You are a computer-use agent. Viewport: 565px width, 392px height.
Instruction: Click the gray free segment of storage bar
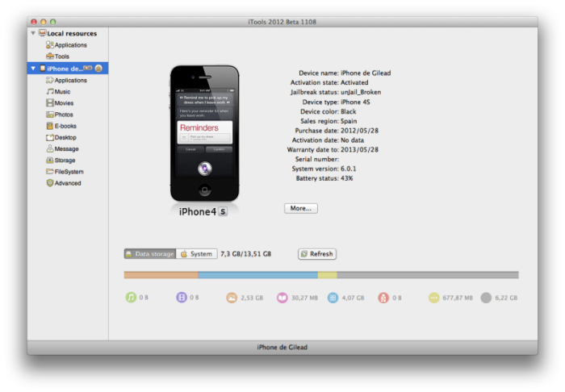pos(428,275)
